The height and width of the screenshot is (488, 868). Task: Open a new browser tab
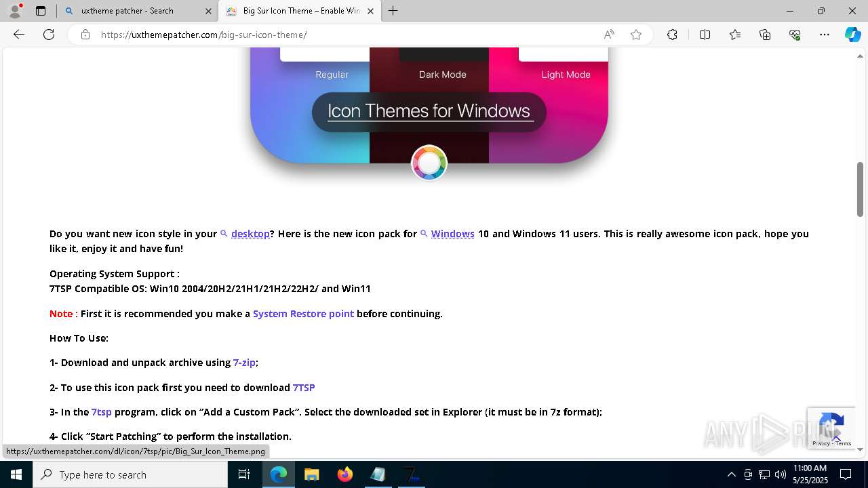(393, 11)
